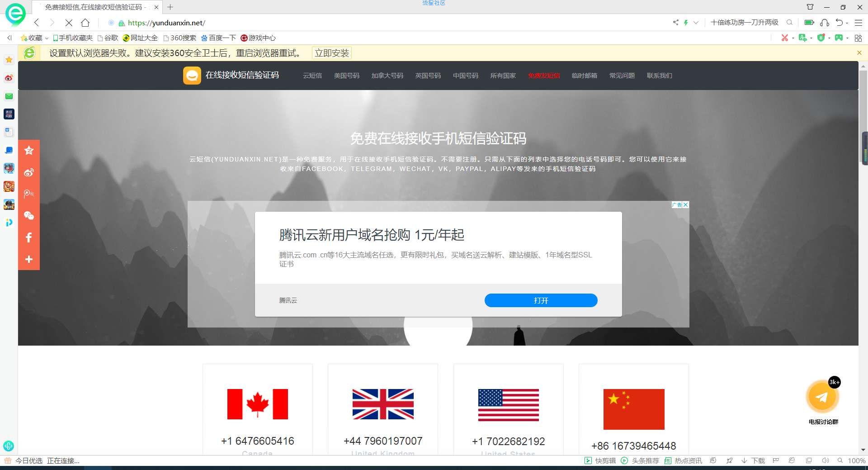
Task: Dismiss the yellow notification bar
Action: (x=859, y=53)
